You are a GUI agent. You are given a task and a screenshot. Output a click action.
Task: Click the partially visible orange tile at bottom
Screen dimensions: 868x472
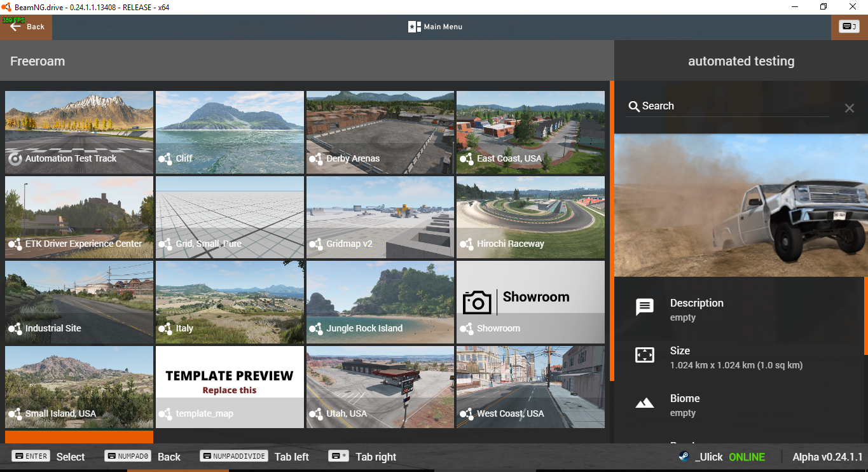[79, 437]
